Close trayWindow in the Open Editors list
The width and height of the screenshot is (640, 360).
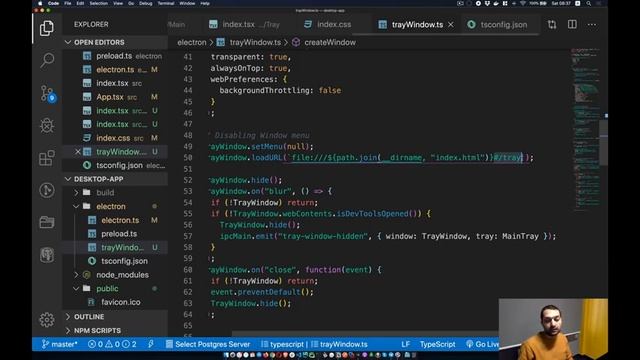coord(78,151)
